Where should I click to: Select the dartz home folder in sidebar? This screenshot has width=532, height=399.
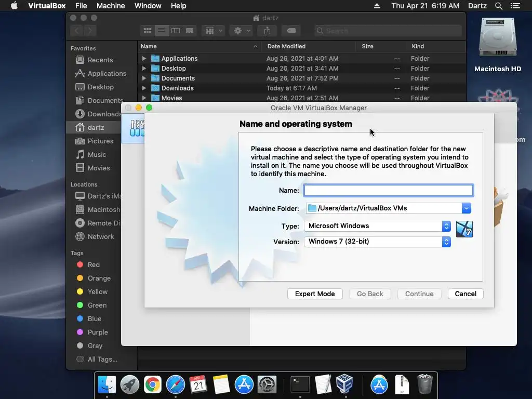pyautogui.click(x=94, y=128)
